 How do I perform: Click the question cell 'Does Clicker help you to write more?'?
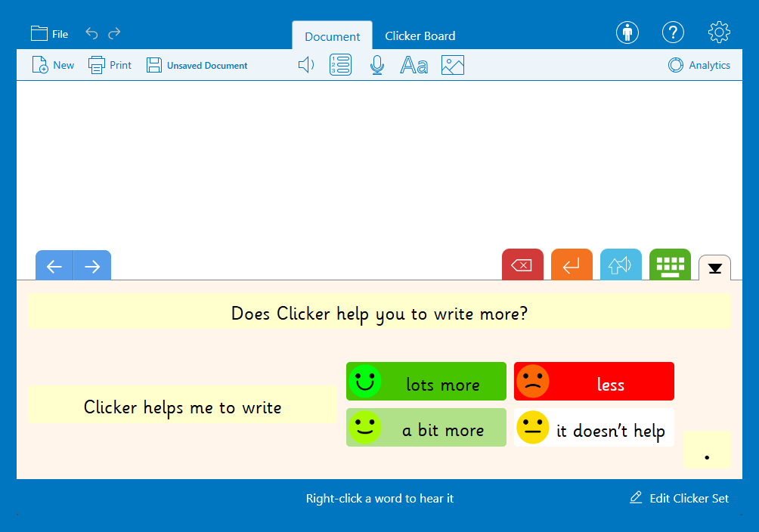[x=379, y=311]
